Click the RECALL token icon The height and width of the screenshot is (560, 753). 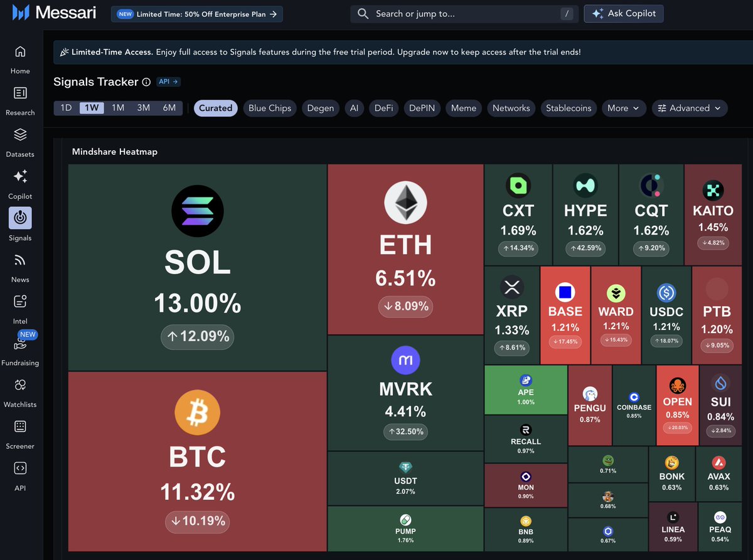pos(526,430)
